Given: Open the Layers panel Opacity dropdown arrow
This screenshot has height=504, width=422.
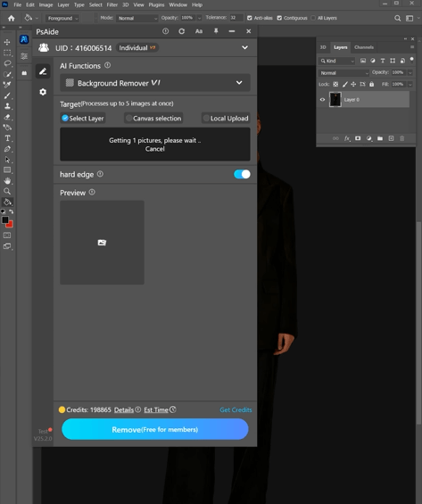Looking at the screenshot, I should pos(410,72).
